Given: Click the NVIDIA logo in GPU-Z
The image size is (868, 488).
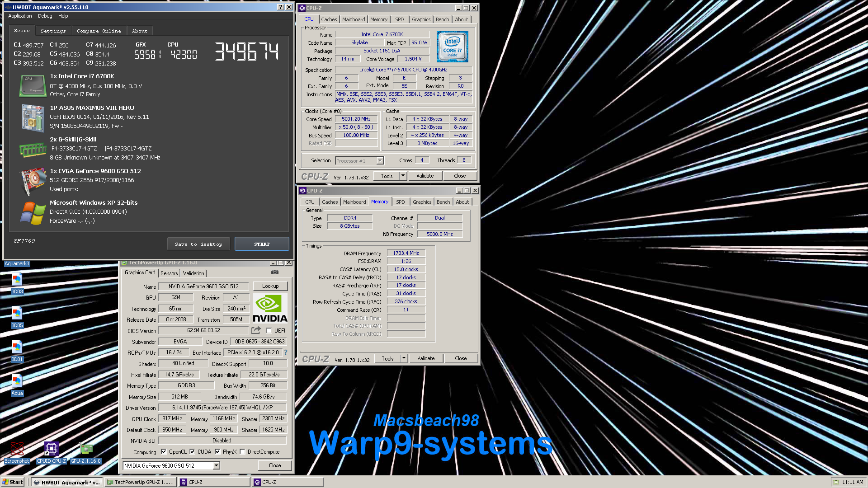Looking at the screenshot, I should coord(270,308).
